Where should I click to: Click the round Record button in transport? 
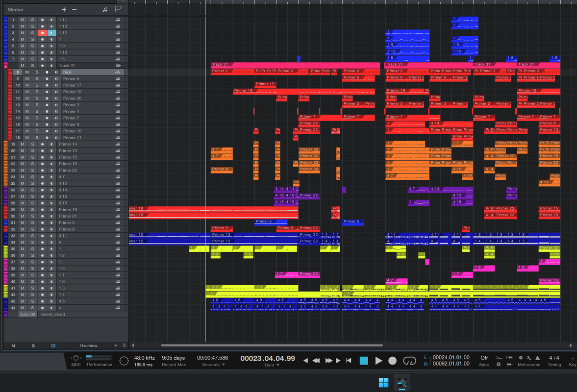pyautogui.click(x=393, y=361)
